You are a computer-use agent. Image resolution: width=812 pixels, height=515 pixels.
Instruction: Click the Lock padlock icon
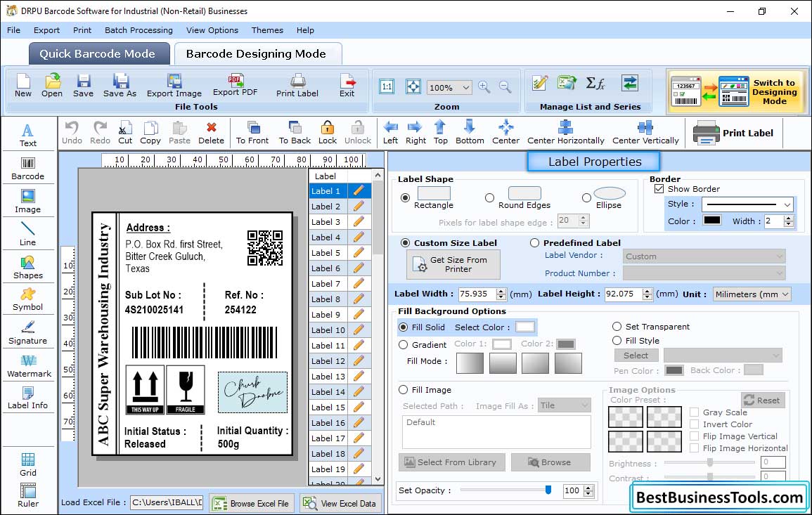(328, 133)
